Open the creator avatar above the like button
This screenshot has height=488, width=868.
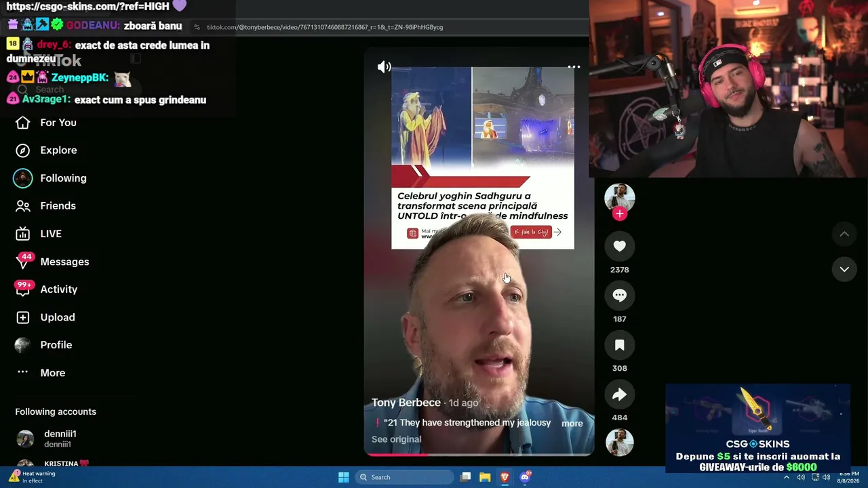pyautogui.click(x=619, y=197)
